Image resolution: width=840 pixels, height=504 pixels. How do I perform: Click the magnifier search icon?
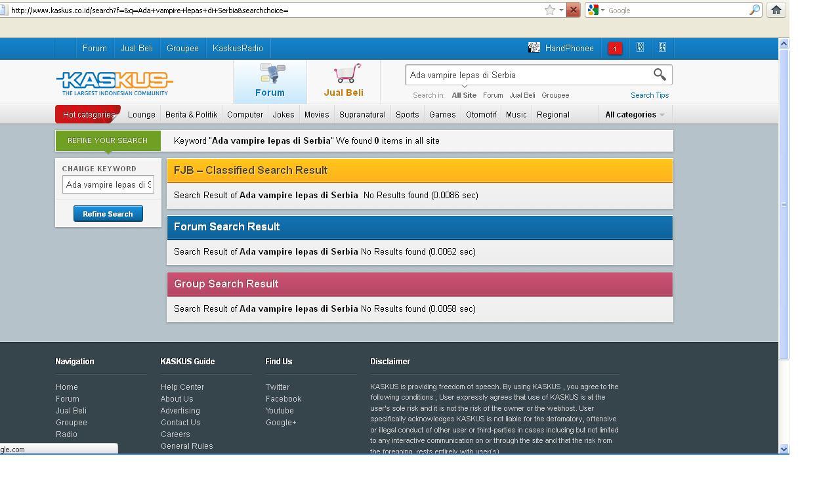pyautogui.click(x=660, y=75)
